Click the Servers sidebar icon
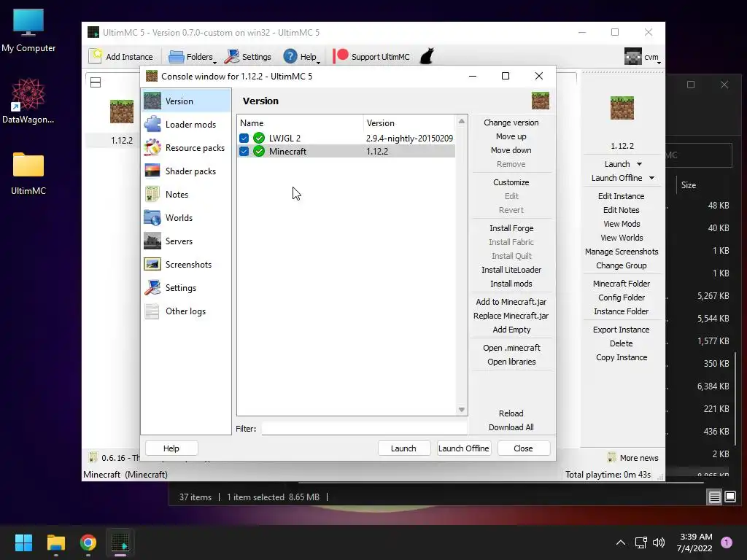The image size is (747, 560). pos(152,241)
